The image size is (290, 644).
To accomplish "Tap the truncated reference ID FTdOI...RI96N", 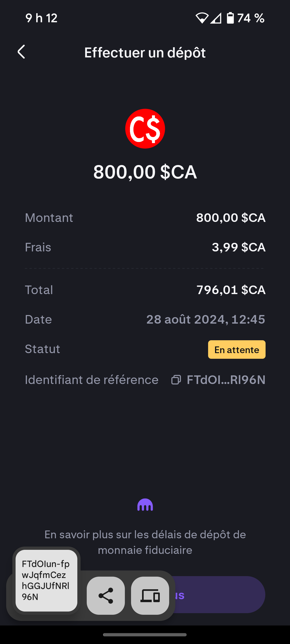I will click(226, 380).
